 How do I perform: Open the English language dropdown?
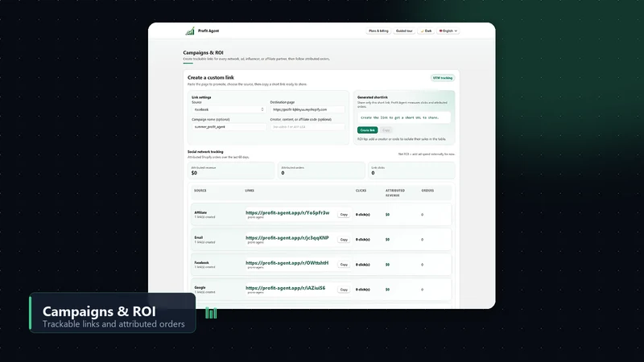click(448, 31)
